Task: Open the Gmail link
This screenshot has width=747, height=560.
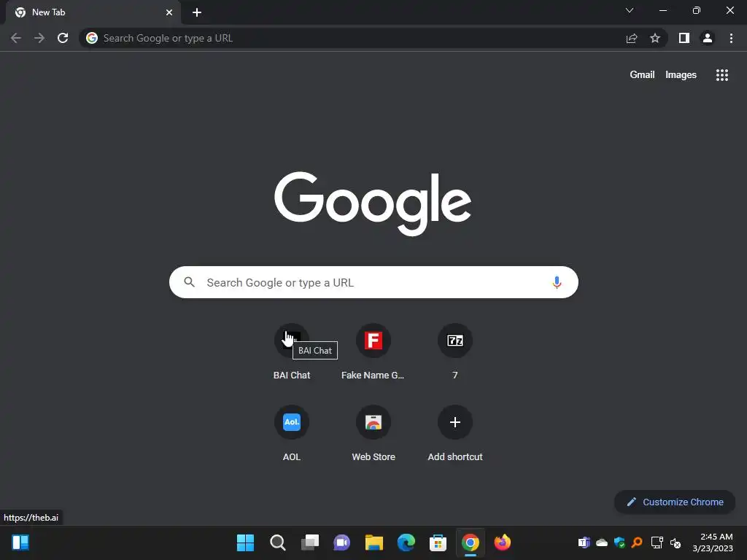Action: (x=642, y=75)
